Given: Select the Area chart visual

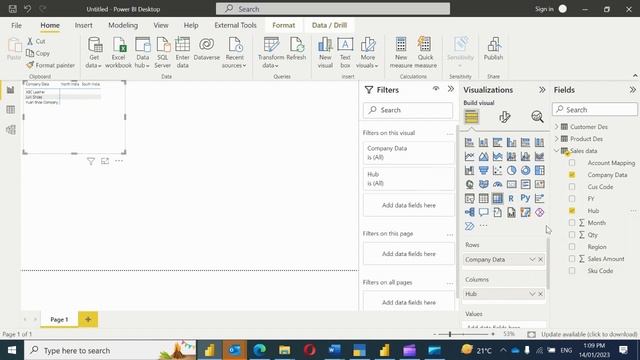Looking at the screenshot, I should tap(483, 156).
